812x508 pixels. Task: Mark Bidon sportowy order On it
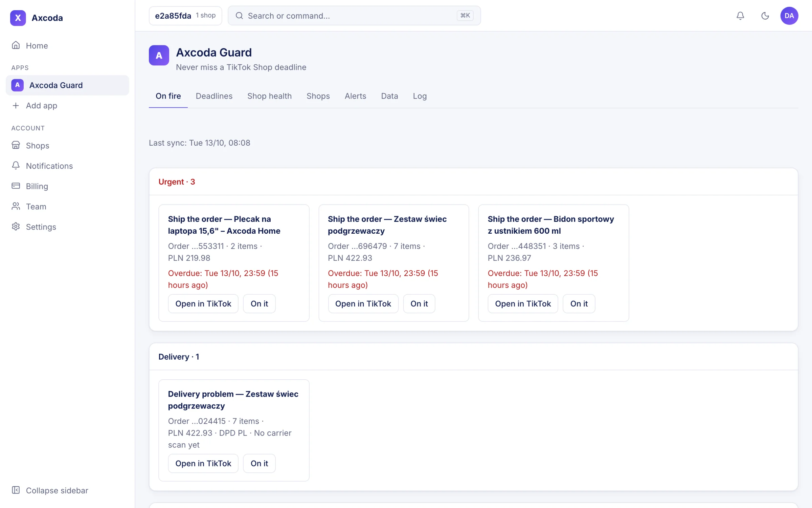[579, 303]
